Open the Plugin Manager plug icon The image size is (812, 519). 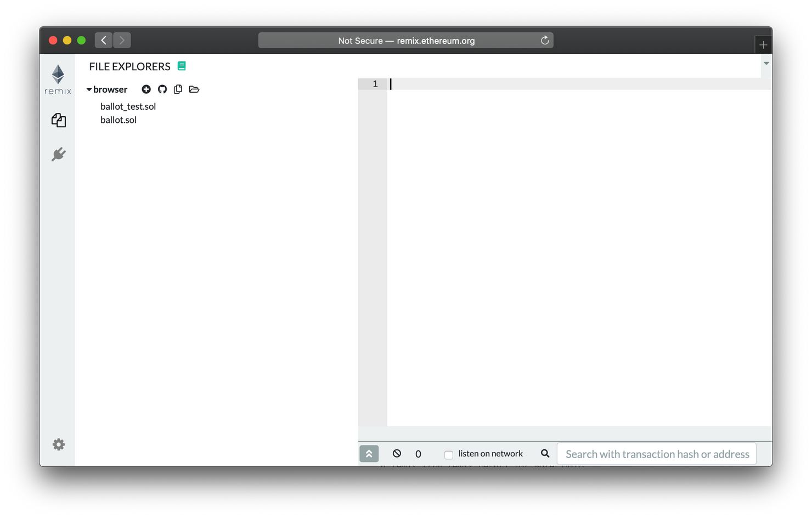(x=59, y=154)
